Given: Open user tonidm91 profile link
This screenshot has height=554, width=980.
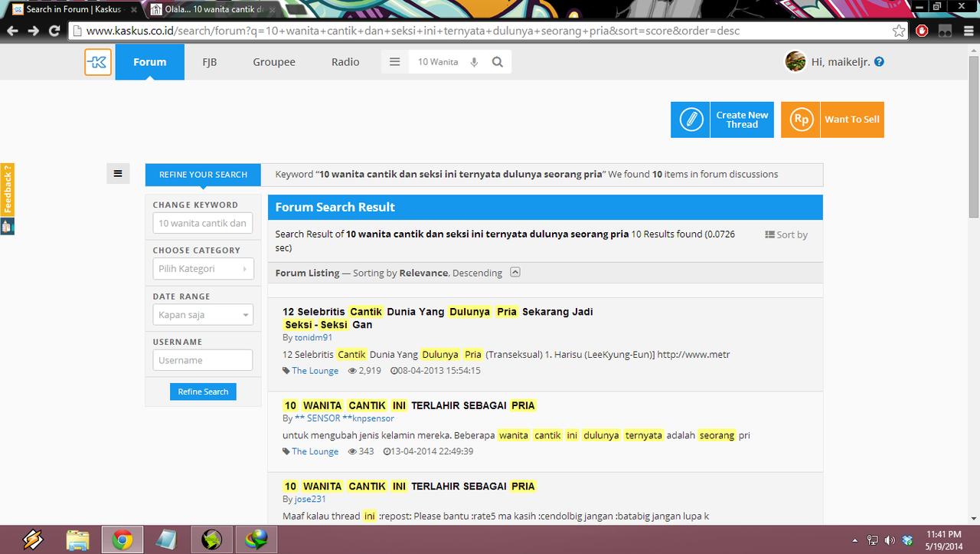Looking at the screenshot, I should pyautogui.click(x=313, y=337).
